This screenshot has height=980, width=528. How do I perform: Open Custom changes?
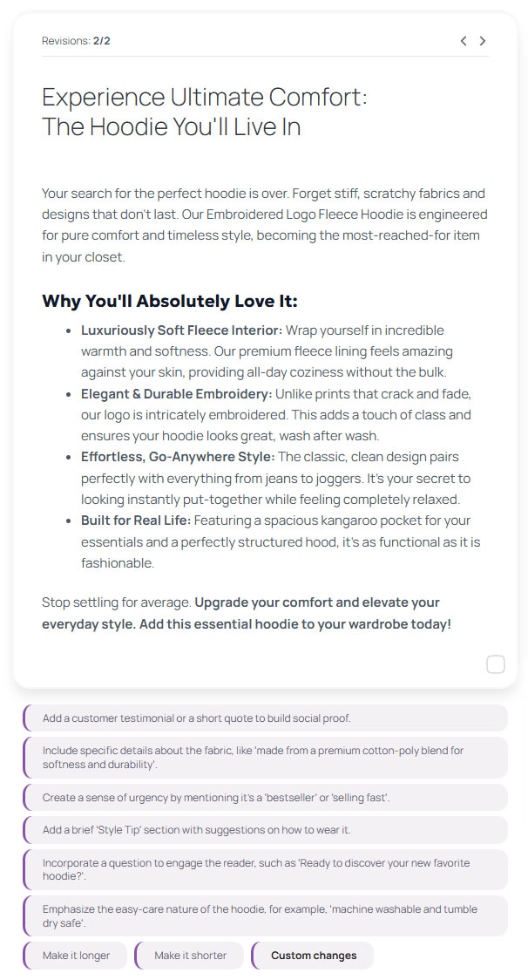(x=313, y=956)
